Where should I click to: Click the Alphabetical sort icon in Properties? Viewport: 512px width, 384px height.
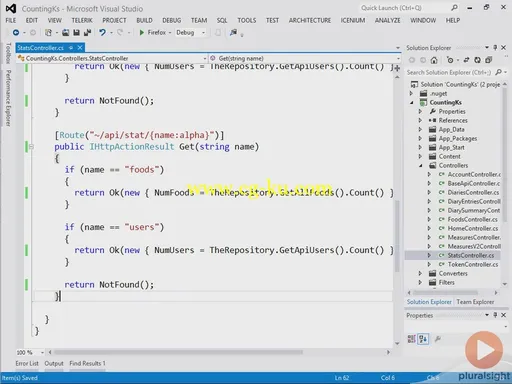click(423, 339)
